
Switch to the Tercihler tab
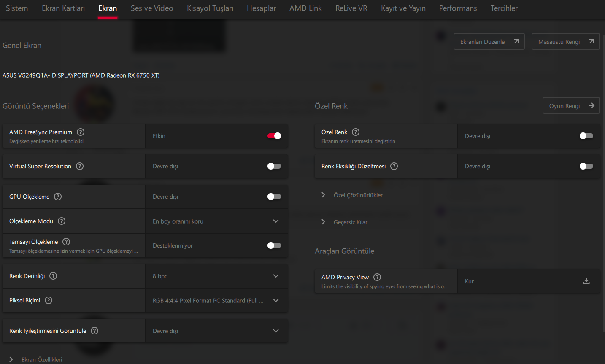pos(504,8)
